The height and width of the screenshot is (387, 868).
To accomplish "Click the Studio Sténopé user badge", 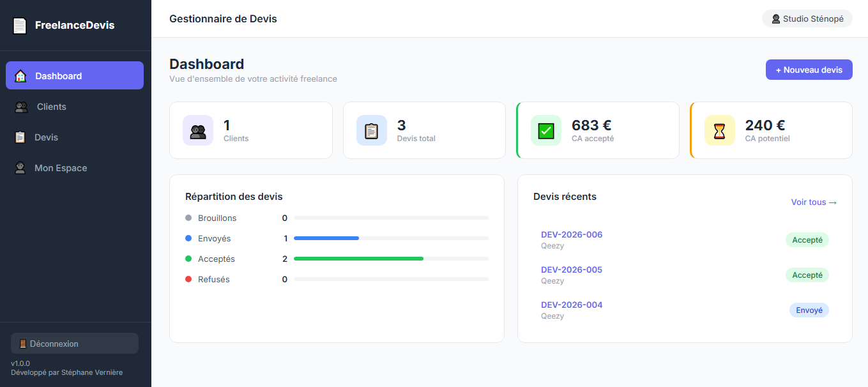I will pos(807,19).
